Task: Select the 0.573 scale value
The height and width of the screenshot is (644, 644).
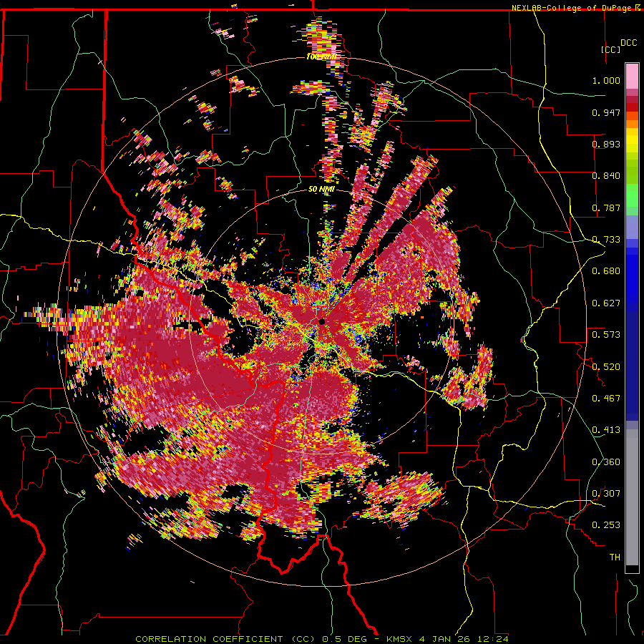Action: [606, 335]
